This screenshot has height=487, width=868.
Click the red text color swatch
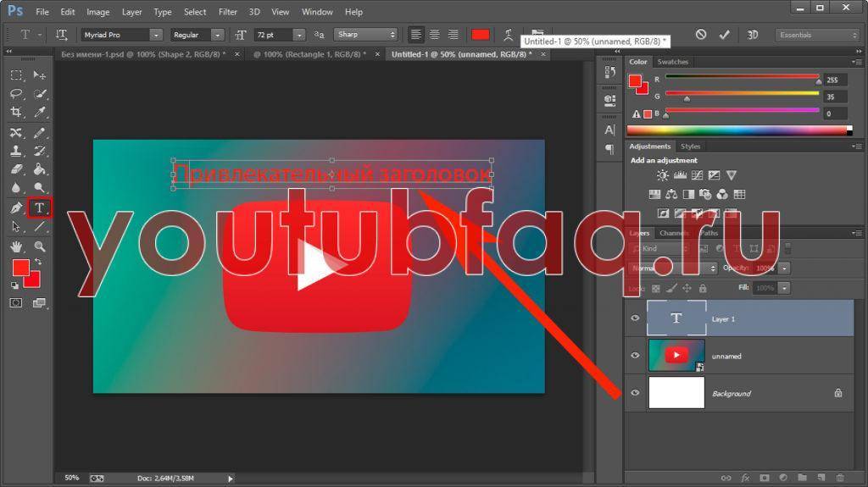click(481, 35)
